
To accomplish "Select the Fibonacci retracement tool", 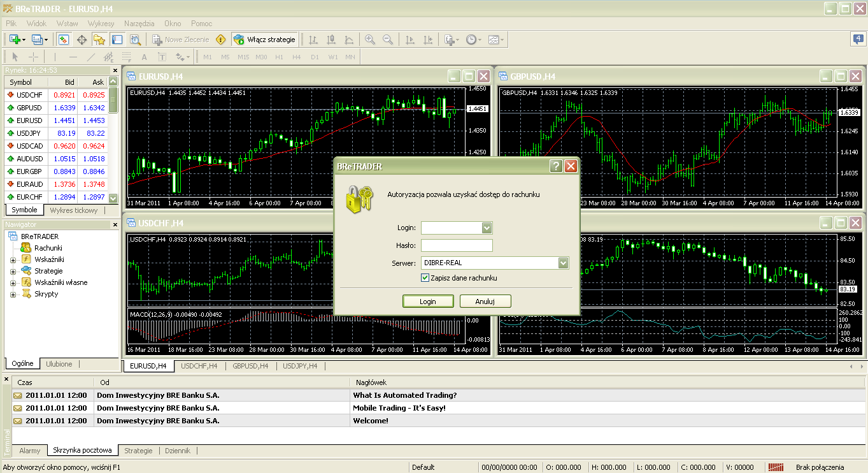I will 126,57.
